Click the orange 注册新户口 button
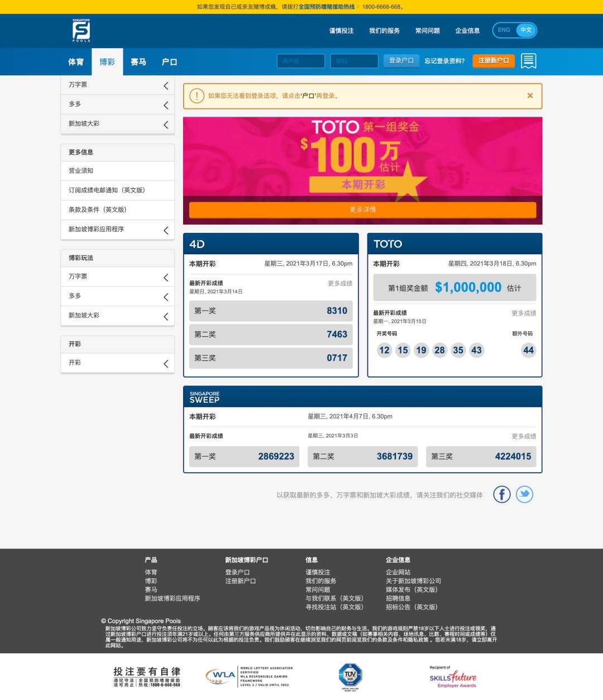603x700 pixels. pos(494,61)
